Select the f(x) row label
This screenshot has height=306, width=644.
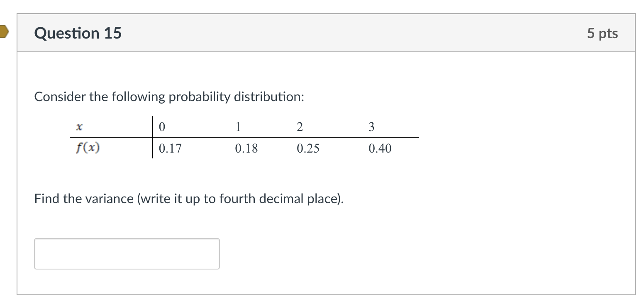pos(87,147)
